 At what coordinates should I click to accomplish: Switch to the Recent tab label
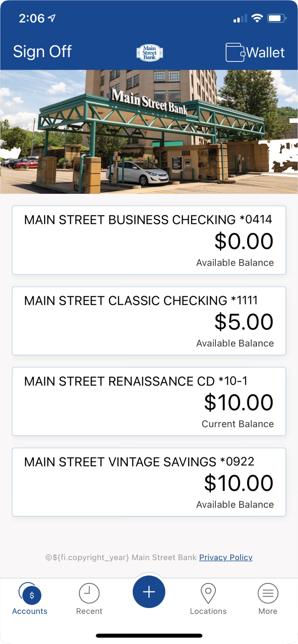89,611
